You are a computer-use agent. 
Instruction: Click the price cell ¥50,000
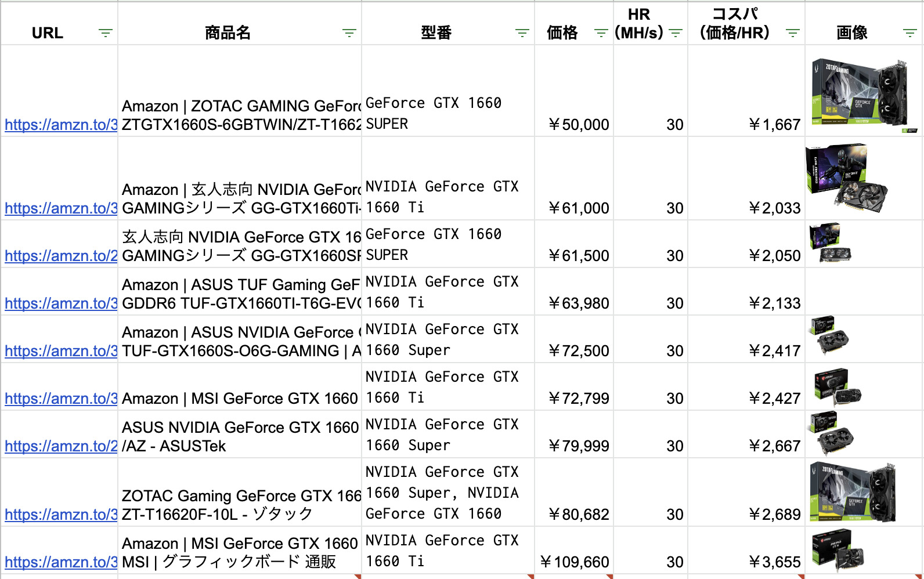[574, 91]
